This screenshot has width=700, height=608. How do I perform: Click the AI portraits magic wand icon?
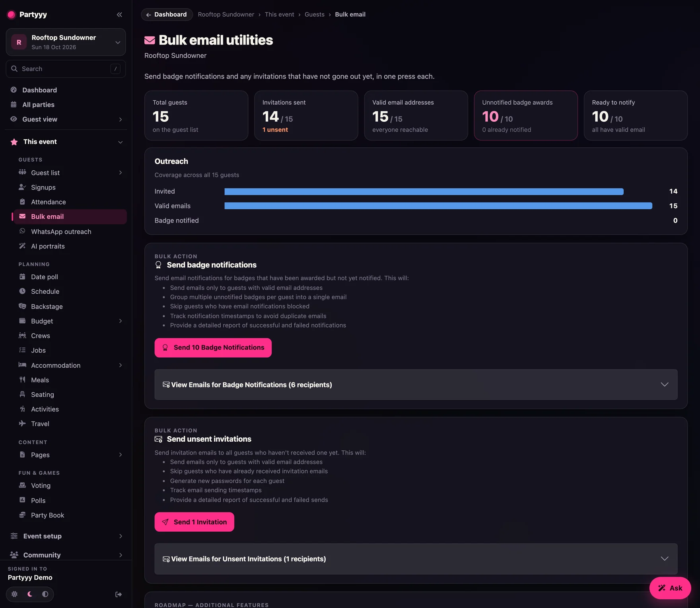[22, 246]
